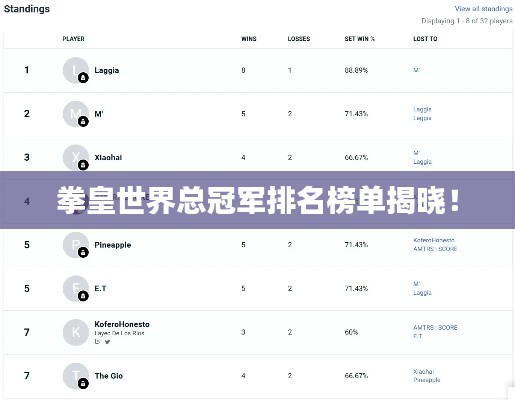Open View all standings link
Viewport: 515px width, 400px height.
(x=483, y=9)
